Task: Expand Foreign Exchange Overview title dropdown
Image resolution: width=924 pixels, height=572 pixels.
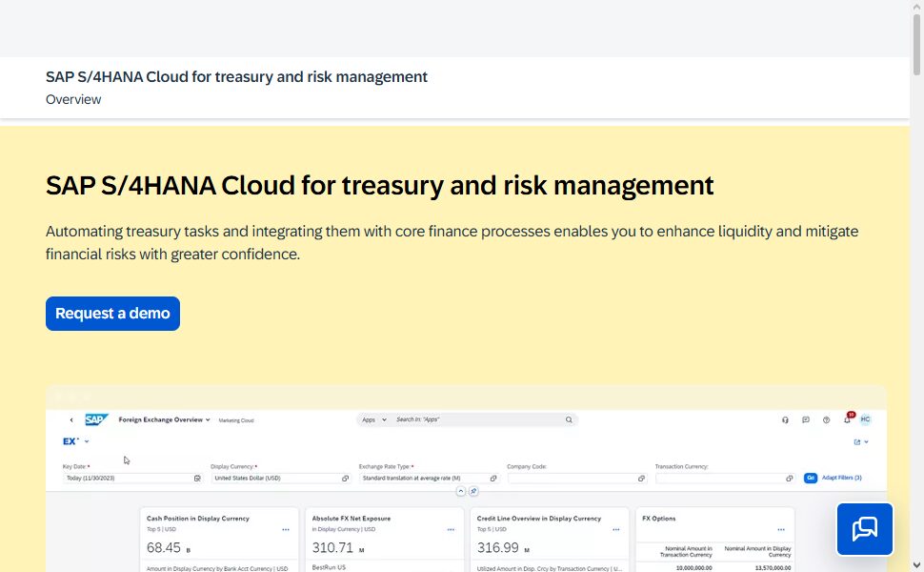Action: pos(208,419)
